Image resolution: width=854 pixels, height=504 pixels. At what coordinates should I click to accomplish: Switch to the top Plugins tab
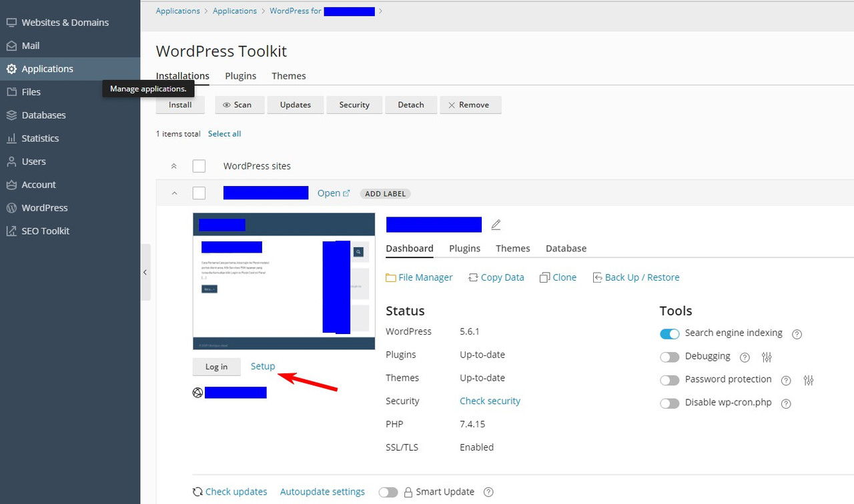click(x=241, y=76)
